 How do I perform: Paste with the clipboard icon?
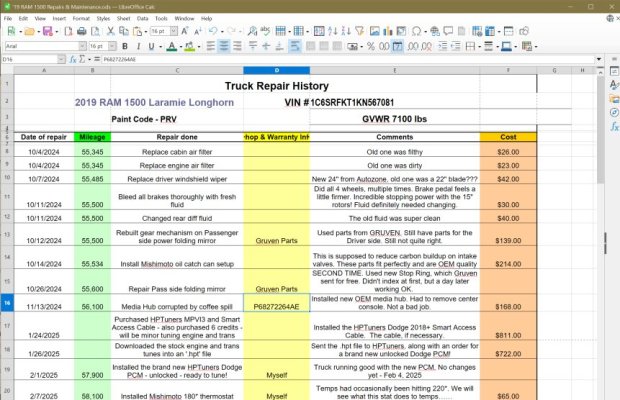tap(137, 31)
